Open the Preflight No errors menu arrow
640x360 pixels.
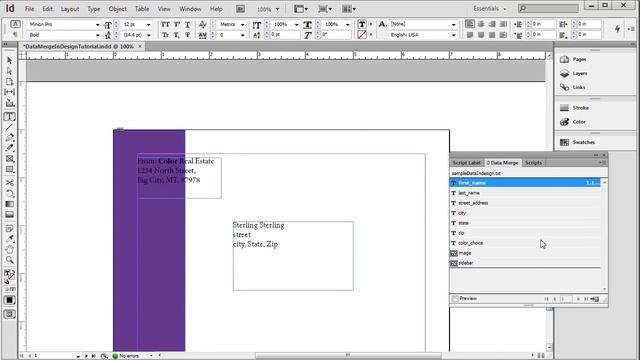click(x=151, y=356)
